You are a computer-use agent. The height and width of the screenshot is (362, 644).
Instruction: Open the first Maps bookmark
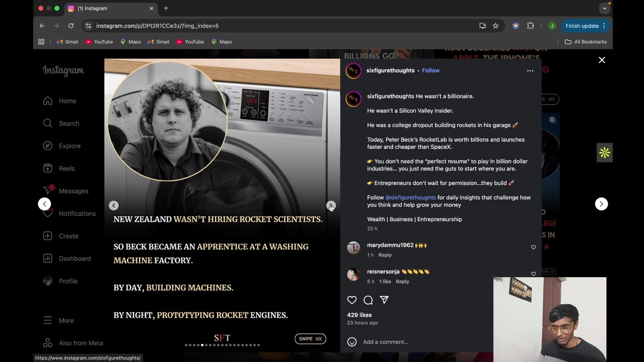130,42
